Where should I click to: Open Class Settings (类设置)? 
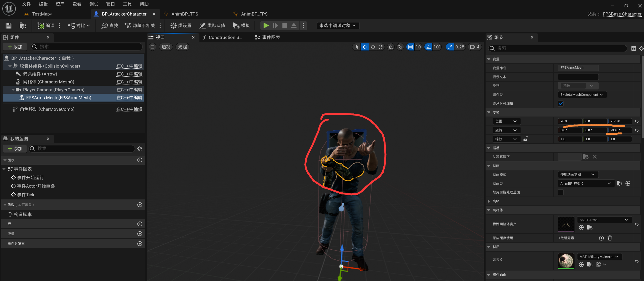tap(181, 26)
